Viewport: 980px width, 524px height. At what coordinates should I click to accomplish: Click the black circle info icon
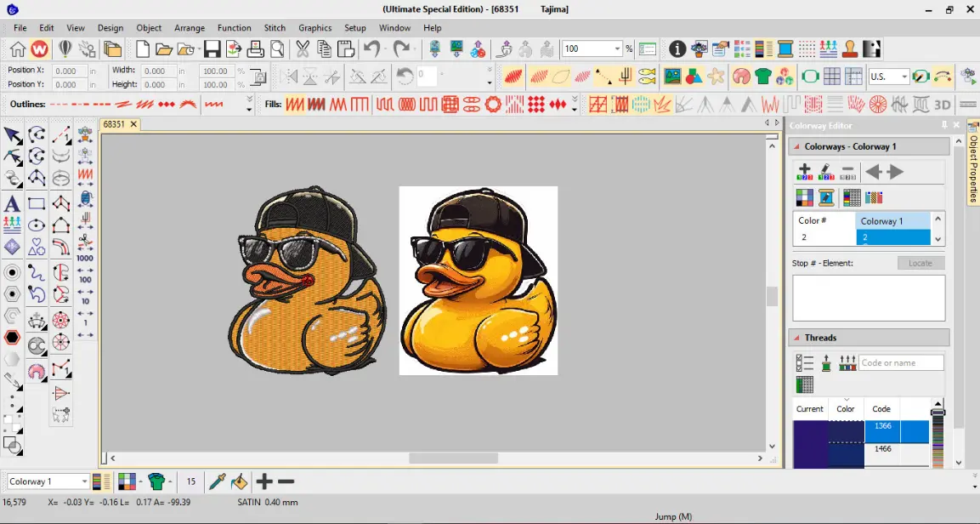pos(677,48)
